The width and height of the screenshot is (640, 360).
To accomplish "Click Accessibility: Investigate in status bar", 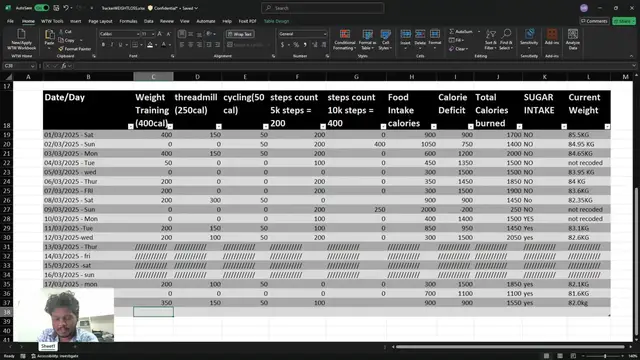I will (55, 356).
